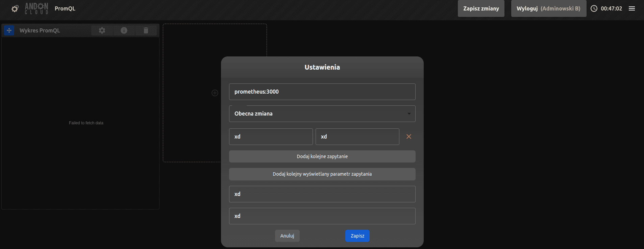Viewport: 644px width, 249px height.
Task: Click the AndonCloud logo
Action: [36, 8]
